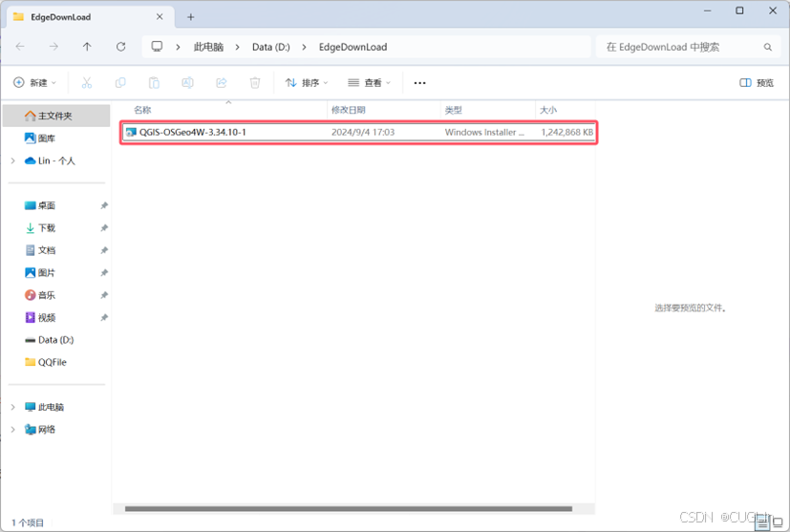Click the Paste clipboard icon

coord(154,83)
